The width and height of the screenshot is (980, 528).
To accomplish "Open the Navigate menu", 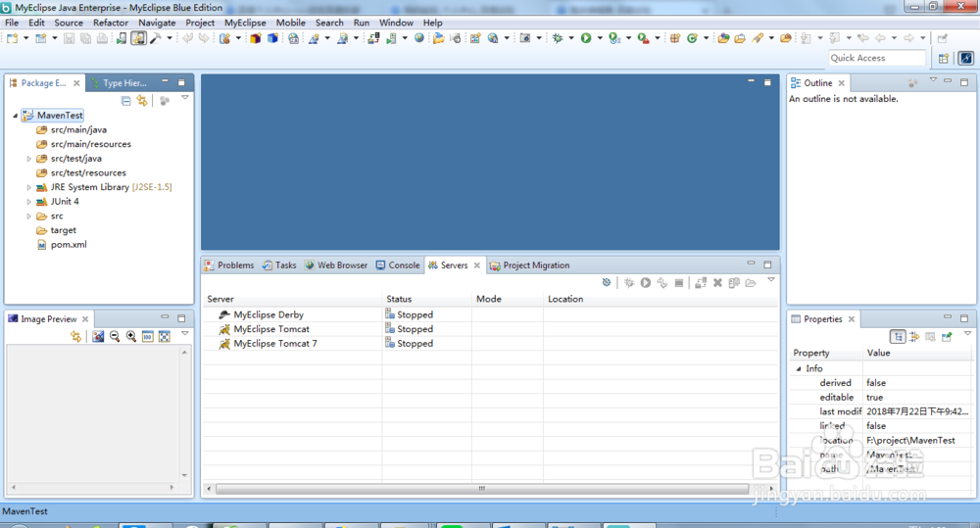I will click(157, 23).
